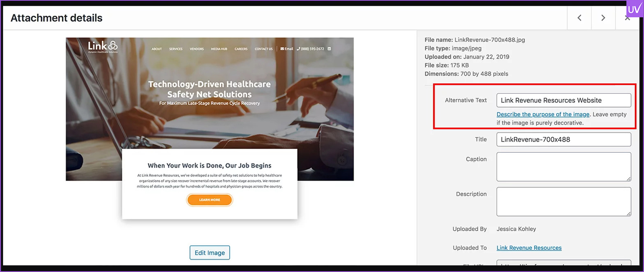Open the Link Revenue Resources uploaded-to link
Screen dimensions: 644x272
click(x=529, y=248)
